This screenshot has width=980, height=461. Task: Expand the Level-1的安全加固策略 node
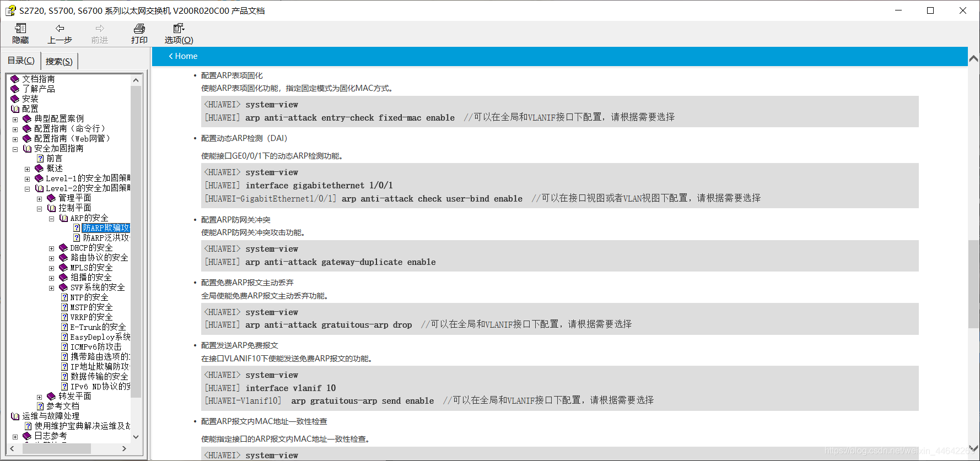(x=27, y=179)
